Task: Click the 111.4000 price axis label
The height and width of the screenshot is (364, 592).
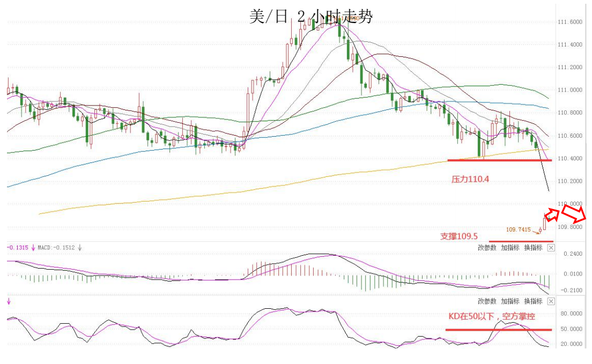Action: tap(569, 44)
